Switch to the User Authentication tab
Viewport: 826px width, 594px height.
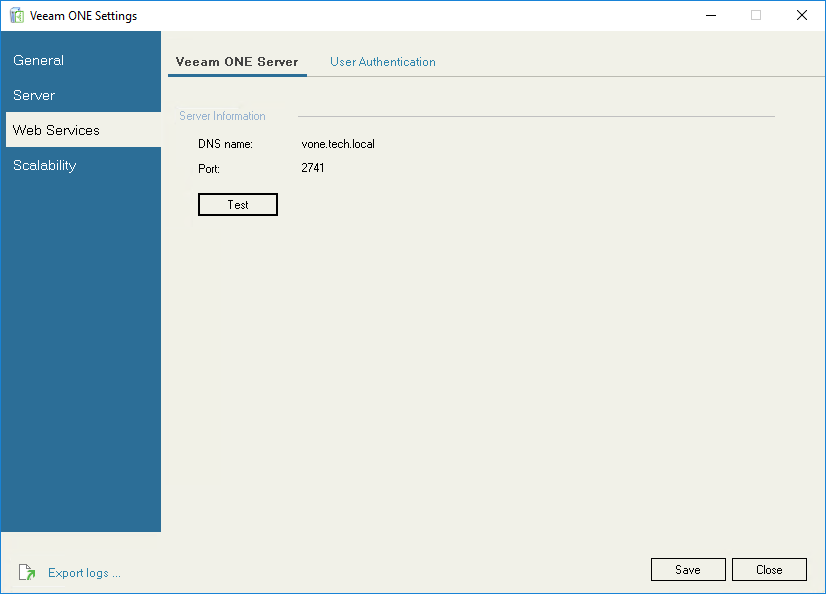(382, 61)
